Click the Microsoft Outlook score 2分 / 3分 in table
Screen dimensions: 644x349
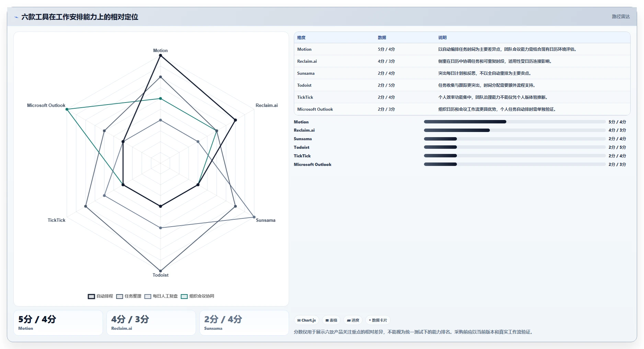[x=386, y=109]
